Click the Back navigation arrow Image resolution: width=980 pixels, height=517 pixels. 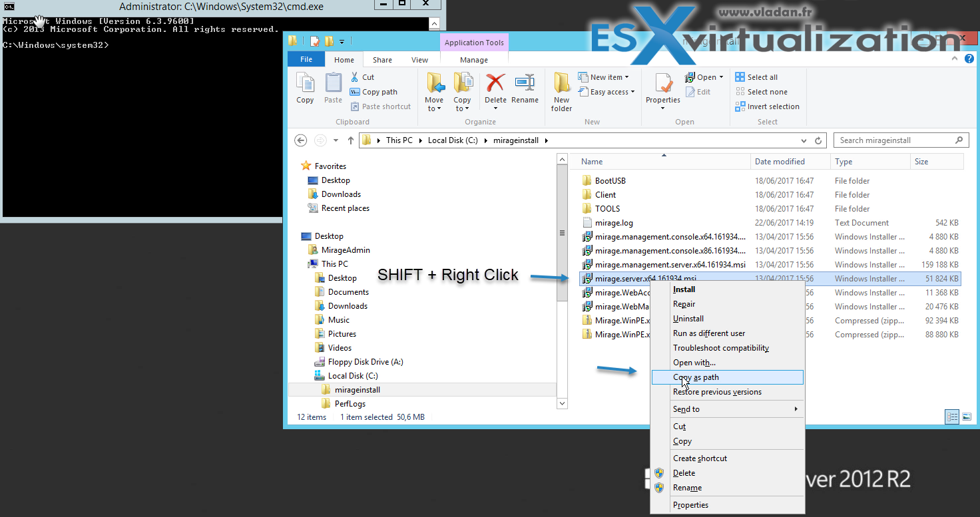[301, 140]
